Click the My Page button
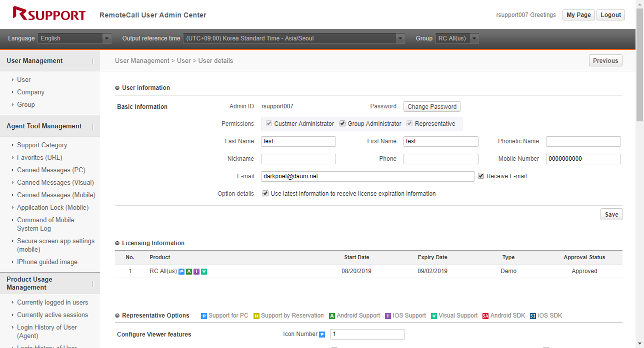Image resolution: width=644 pixels, height=348 pixels. [x=578, y=15]
